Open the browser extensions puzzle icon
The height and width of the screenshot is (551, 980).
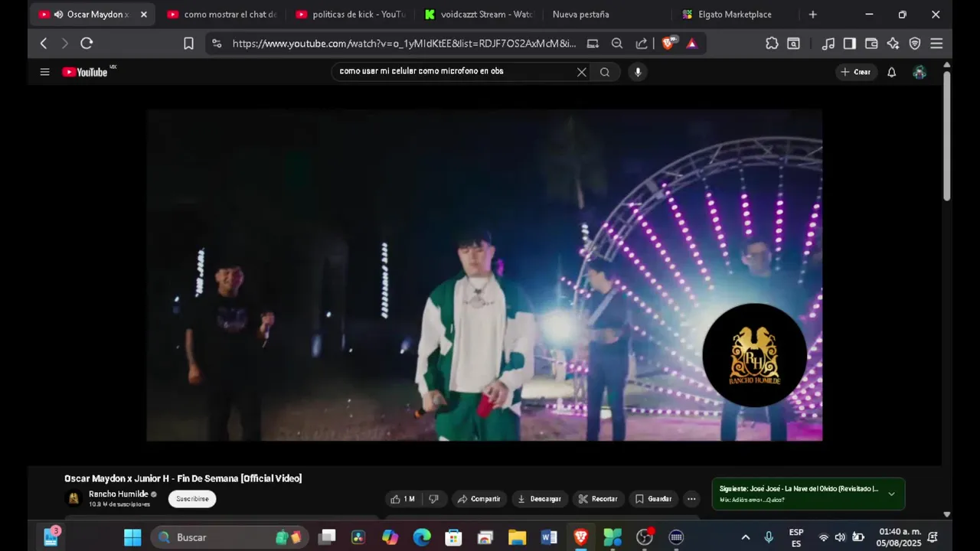tap(772, 44)
